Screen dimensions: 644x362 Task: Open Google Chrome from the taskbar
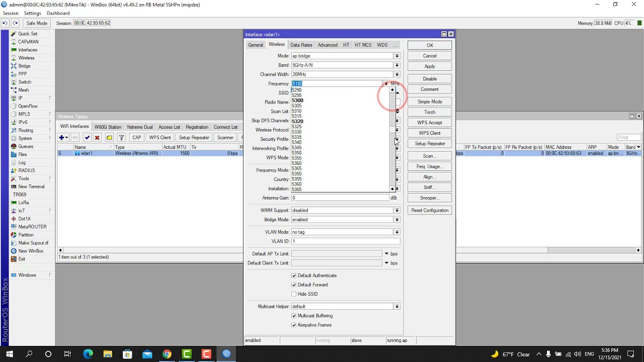[x=167, y=354]
